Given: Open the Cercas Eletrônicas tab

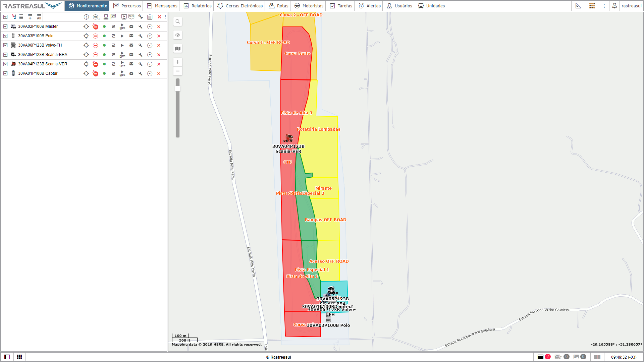Looking at the screenshot, I should pyautogui.click(x=240, y=6).
